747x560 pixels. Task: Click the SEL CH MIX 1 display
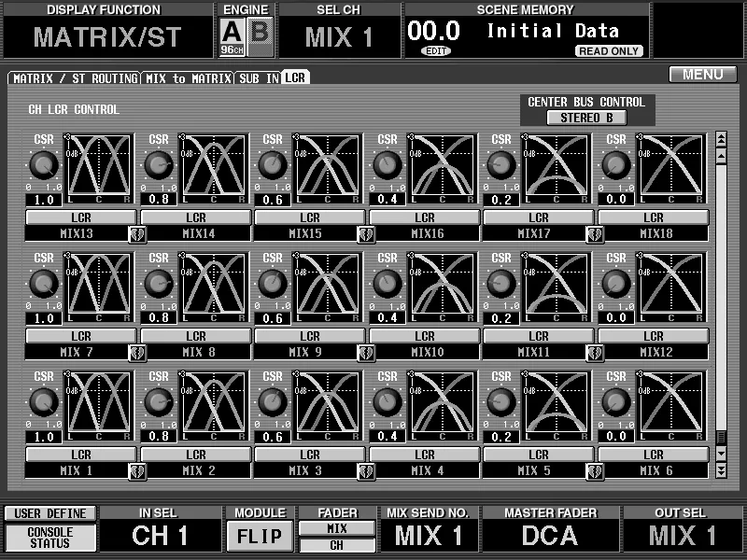pos(339,37)
